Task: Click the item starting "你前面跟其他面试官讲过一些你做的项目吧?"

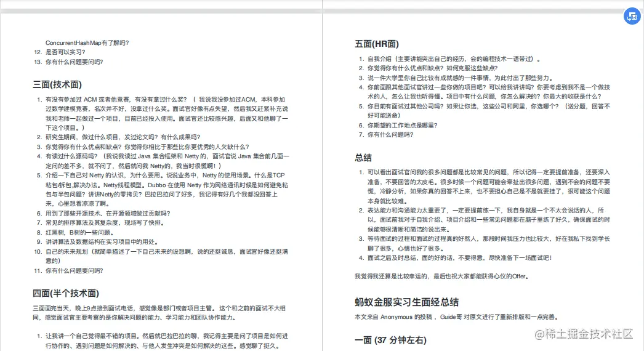Action: tap(489, 92)
